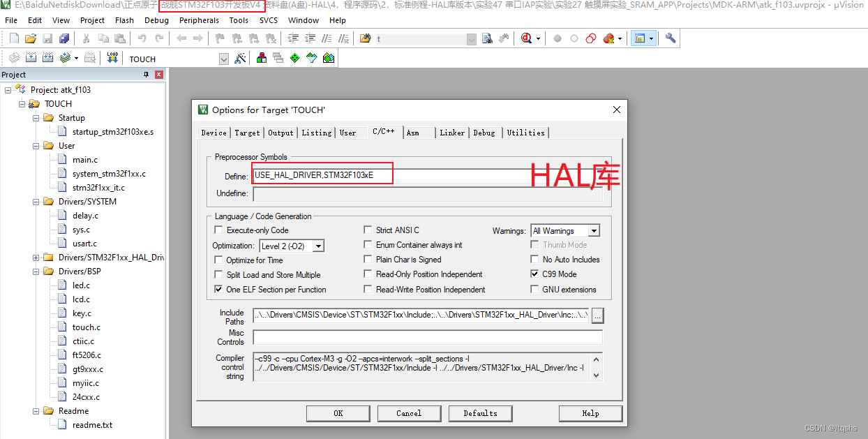Check Plain Char is Signed
Viewport: 868px width, 439px height.
[368, 260]
